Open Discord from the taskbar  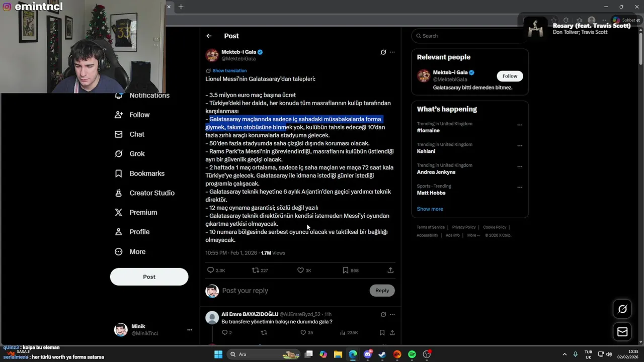point(368,354)
